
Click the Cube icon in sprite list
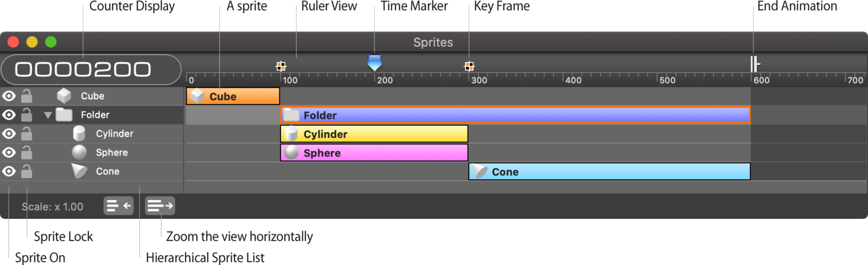(64, 96)
